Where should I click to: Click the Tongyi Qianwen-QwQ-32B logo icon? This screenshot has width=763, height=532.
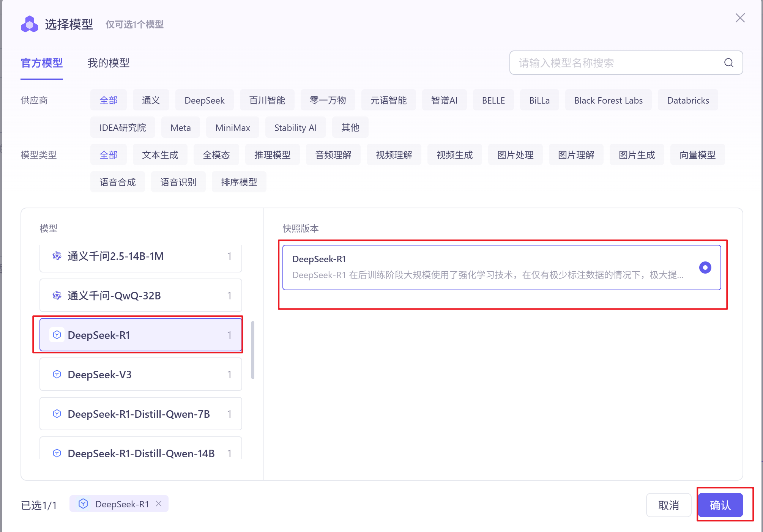[57, 295]
